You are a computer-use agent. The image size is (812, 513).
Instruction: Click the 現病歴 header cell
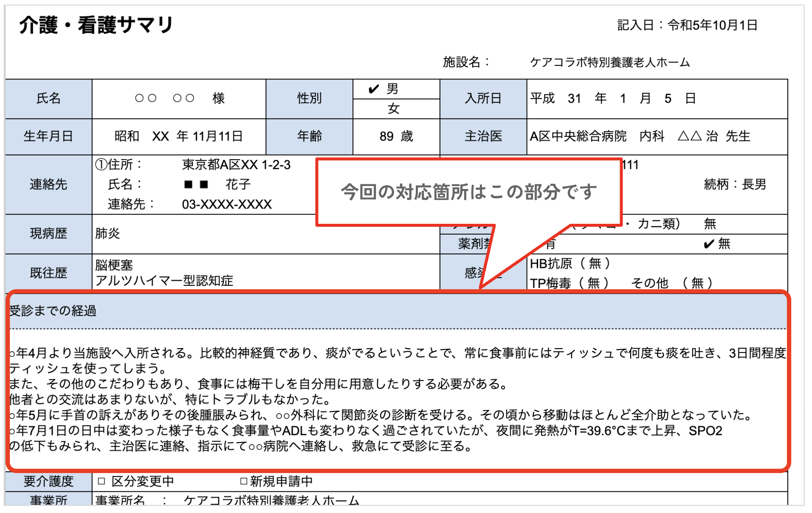pos(48,234)
